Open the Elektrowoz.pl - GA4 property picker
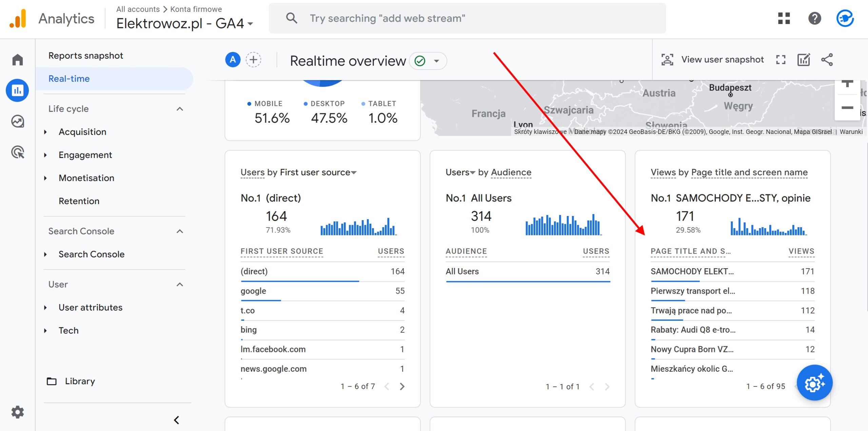This screenshot has width=868, height=431. click(185, 23)
